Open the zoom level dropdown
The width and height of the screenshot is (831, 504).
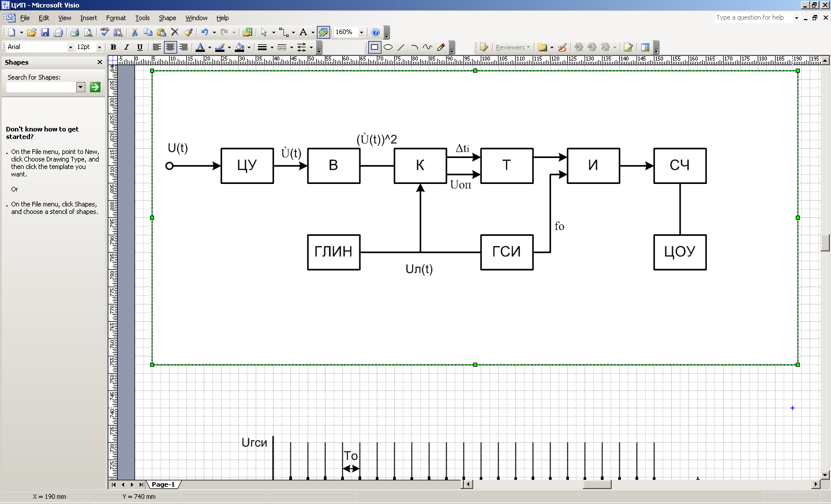tap(362, 32)
